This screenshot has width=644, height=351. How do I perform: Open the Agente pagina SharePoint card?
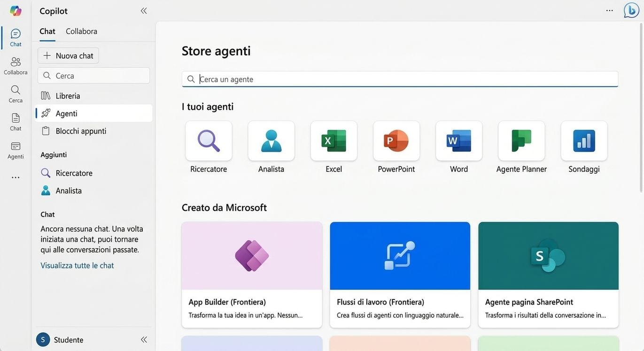coord(549,275)
